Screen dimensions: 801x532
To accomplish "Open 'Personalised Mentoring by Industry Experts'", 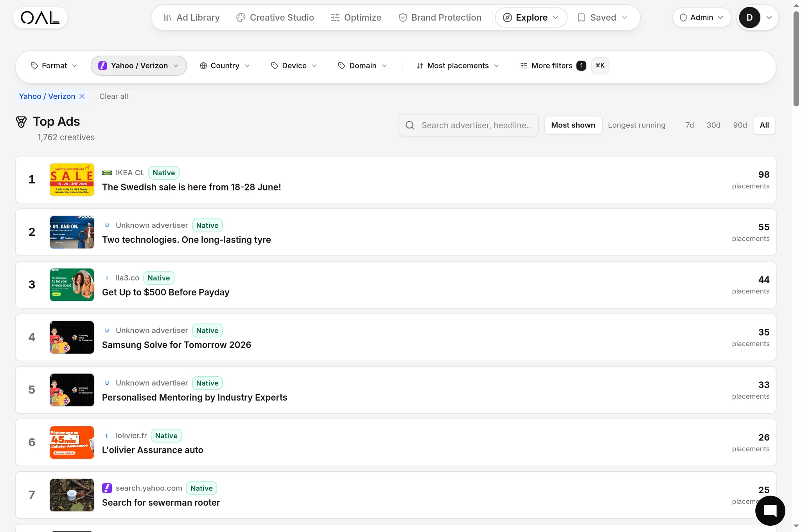I will [194, 397].
